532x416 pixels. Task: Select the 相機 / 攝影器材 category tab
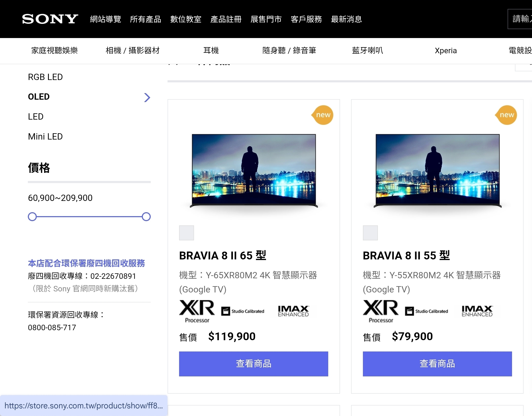(133, 50)
